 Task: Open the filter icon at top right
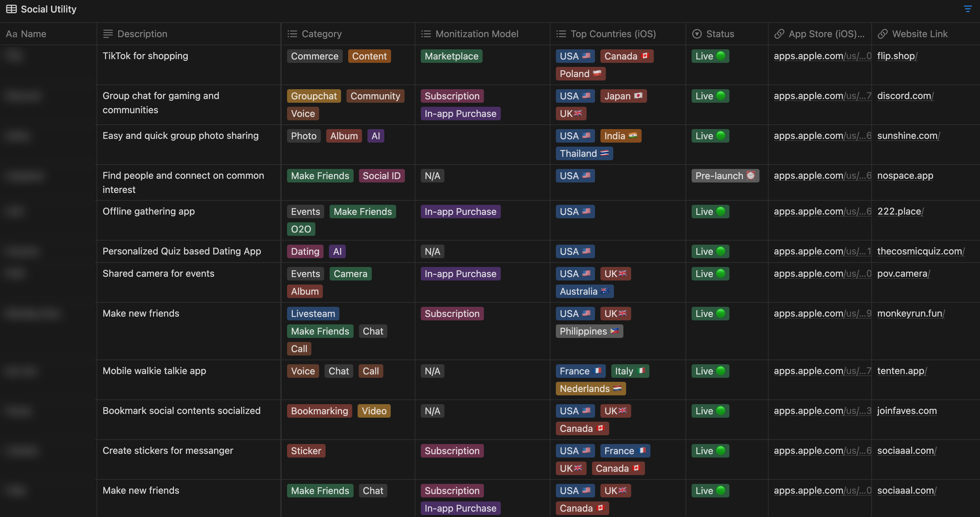click(x=968, y=9)
